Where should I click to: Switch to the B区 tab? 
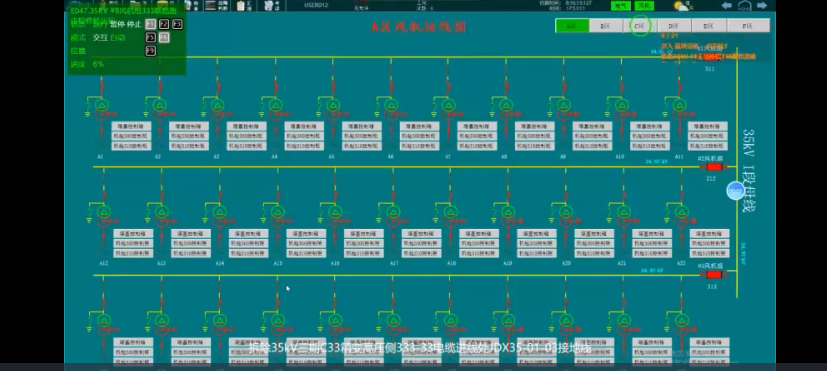[x=605, y=25]
